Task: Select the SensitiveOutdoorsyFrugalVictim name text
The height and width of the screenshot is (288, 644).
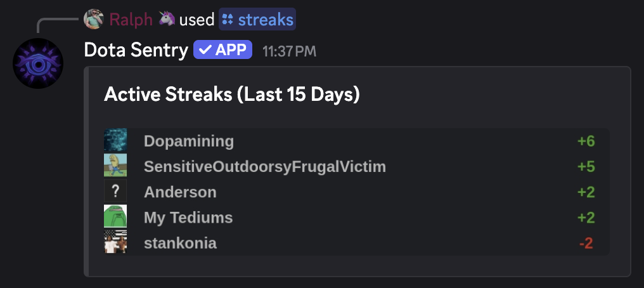Action: (x=265, y=167)
